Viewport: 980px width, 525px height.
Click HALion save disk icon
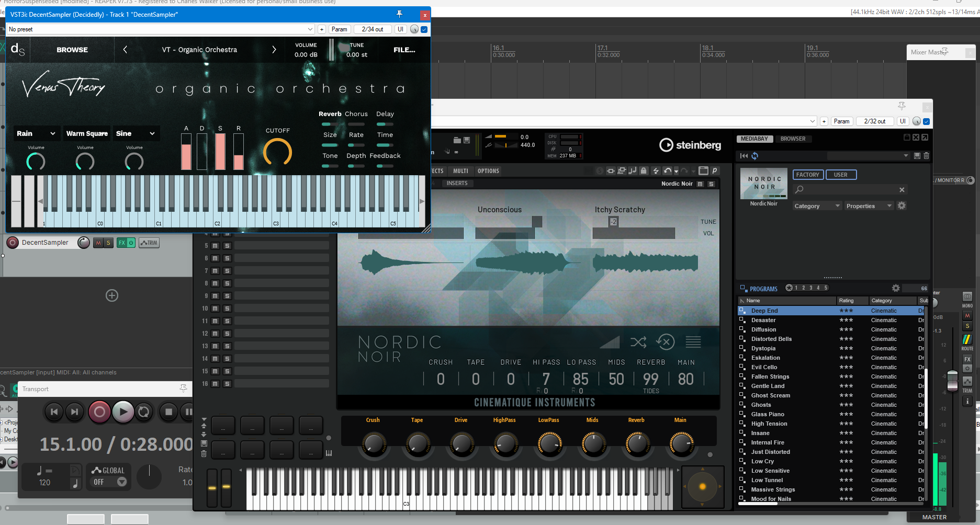[467, 140]
